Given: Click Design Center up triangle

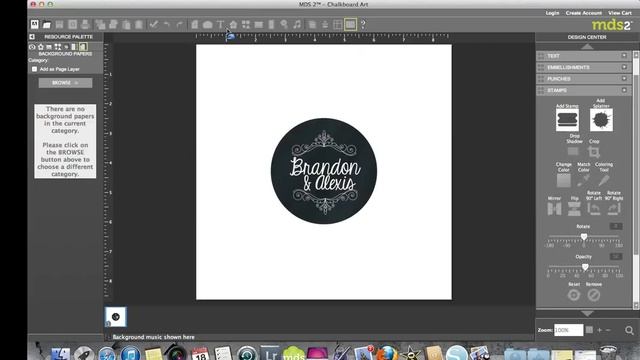Looking at the screenshot, I should tap(587, 46).
